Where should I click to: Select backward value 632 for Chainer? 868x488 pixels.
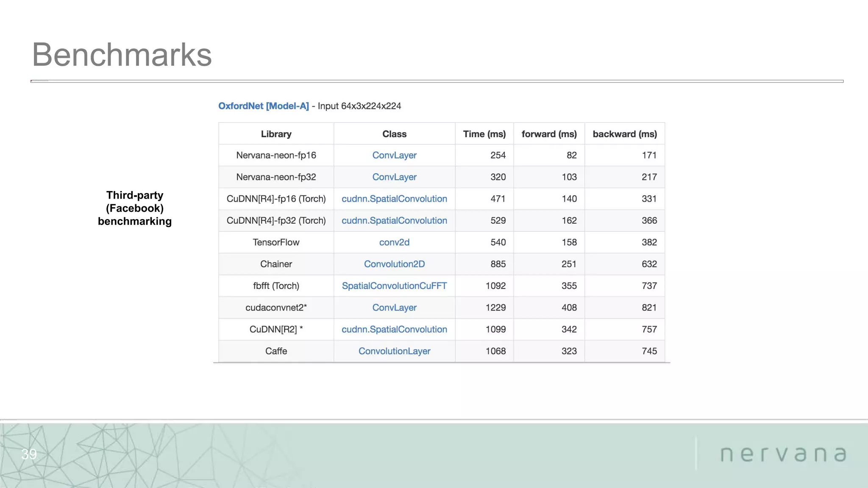[x=649, y=264]
